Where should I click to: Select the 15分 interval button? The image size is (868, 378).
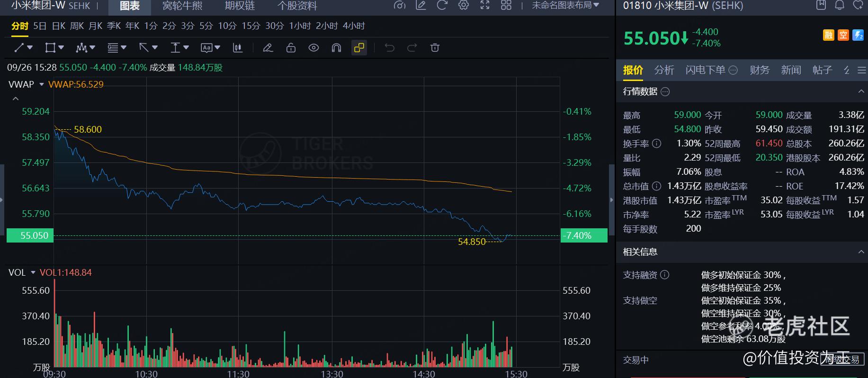coord(251,26)
